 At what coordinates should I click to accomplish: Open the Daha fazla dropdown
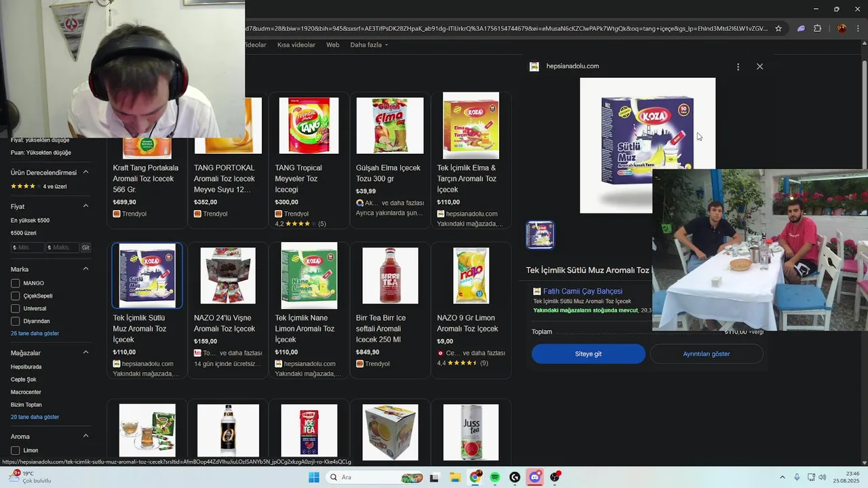369,45
